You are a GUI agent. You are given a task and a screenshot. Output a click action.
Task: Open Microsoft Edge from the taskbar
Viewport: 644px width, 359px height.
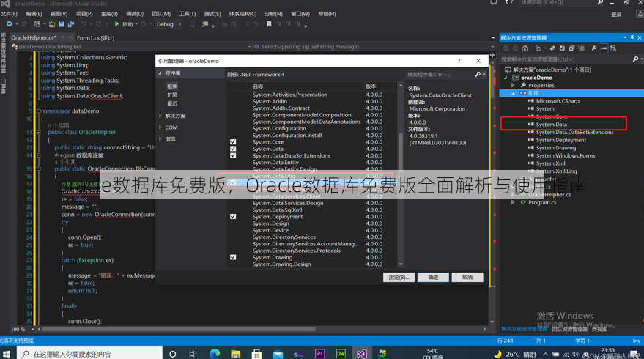tap(215, 354)
